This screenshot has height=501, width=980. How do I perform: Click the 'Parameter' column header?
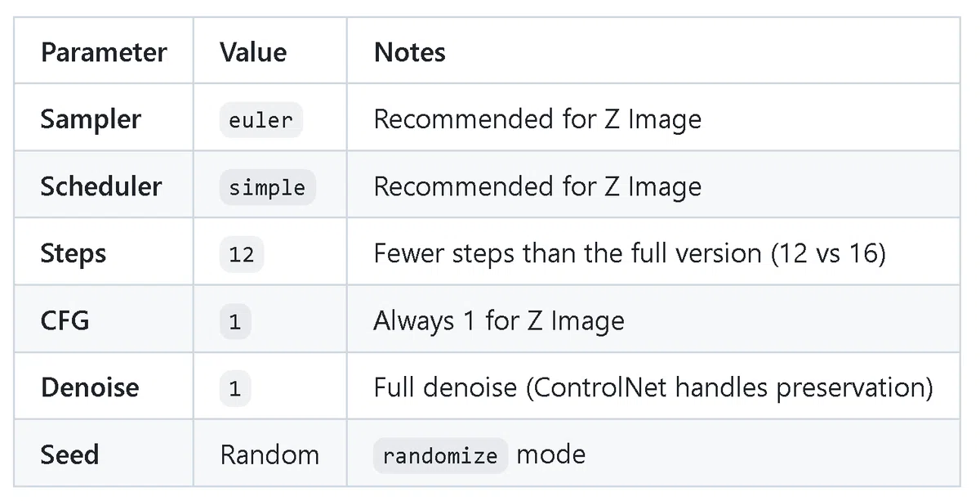click(x=104, y=52)
